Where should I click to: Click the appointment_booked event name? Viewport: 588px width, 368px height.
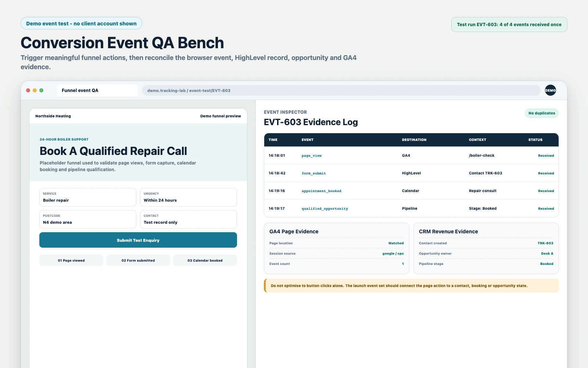[x=322, y=191]
